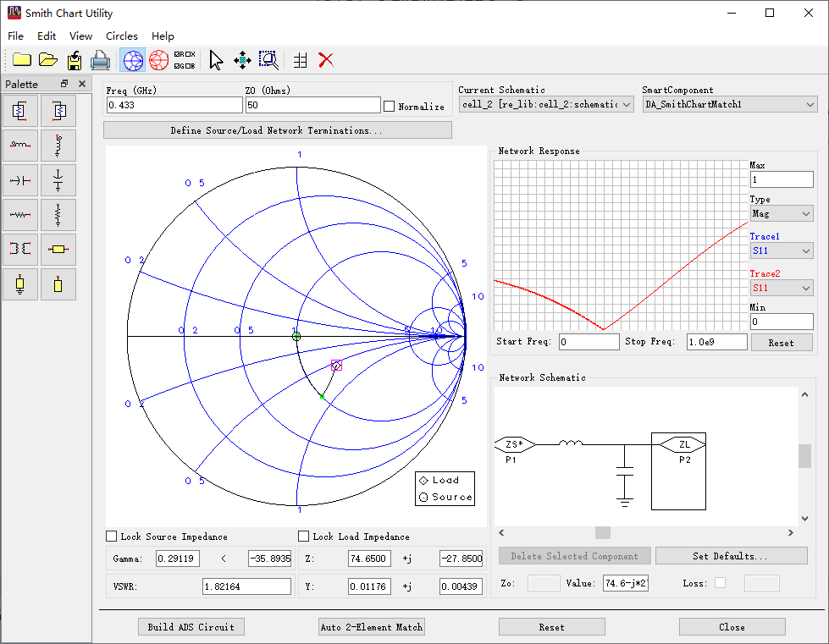Pick the transformer palette component

(x=20, y=250)
